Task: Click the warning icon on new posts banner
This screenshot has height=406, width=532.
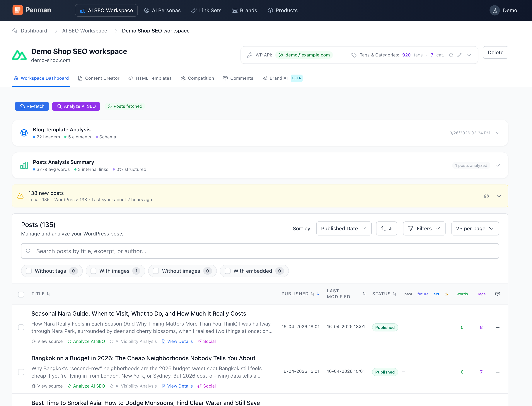Action: click(20, 196)
